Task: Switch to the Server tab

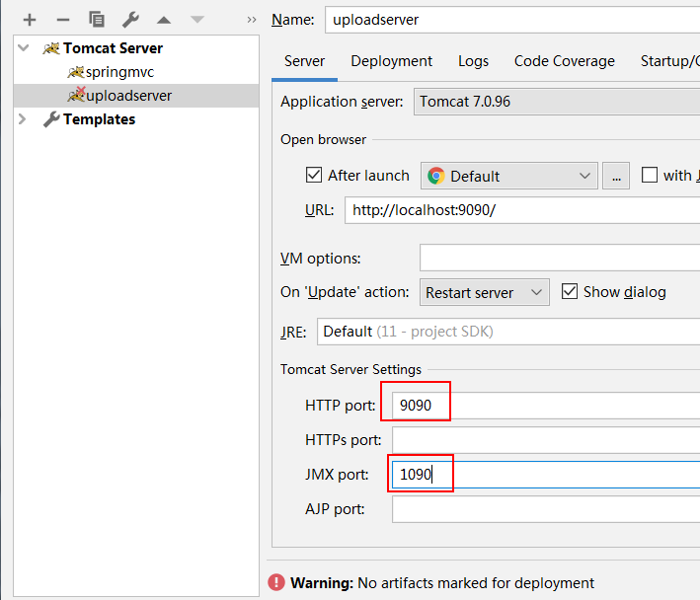Action: click(x=304, y=61)
